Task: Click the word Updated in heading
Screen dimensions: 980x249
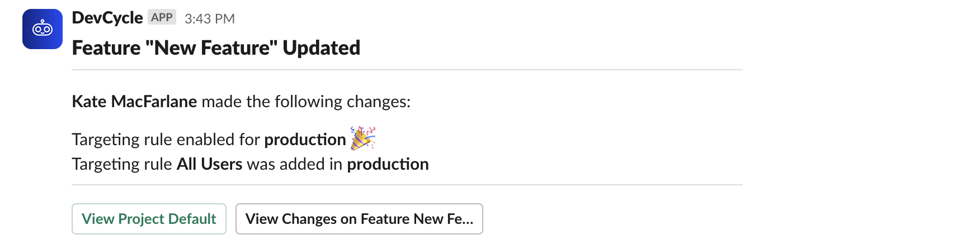Action: click(x=321, y=48)
